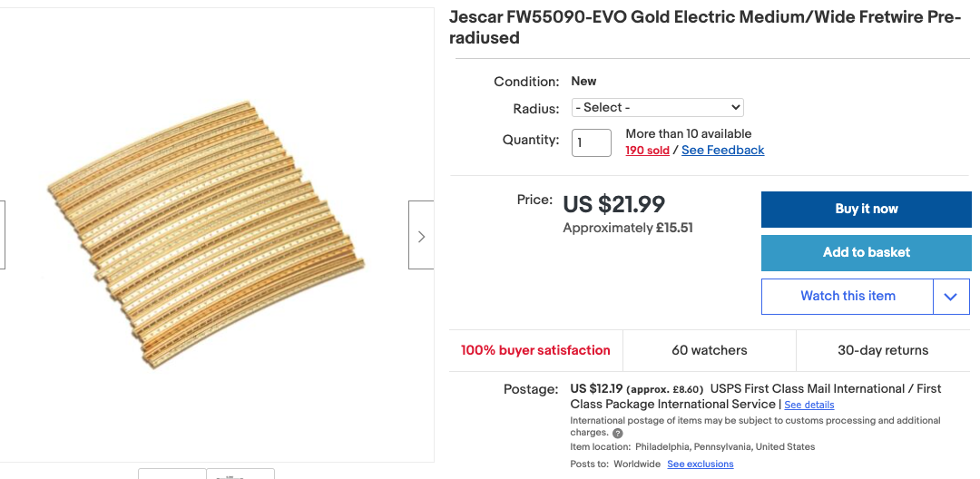Click the 30-day returns label
The image size is (980, 479).
tap(883, 350)
